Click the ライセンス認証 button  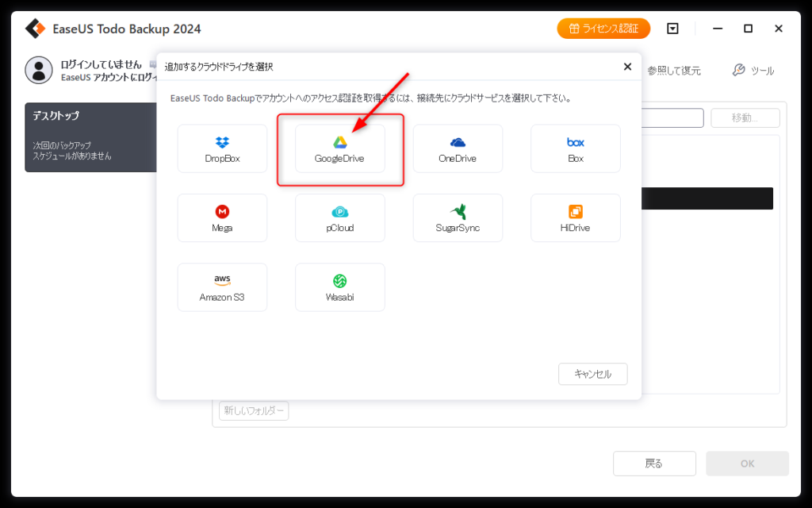(603, 29)
